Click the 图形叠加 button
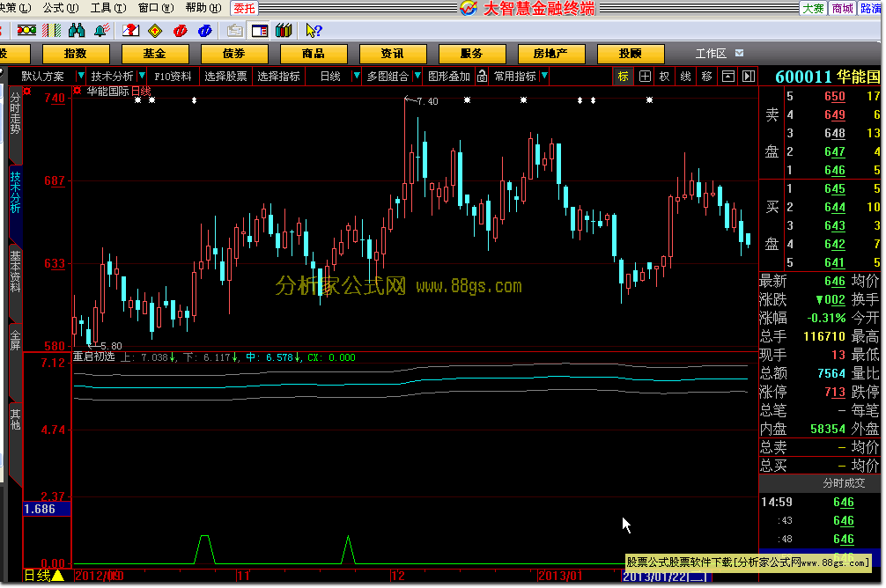The width and height of the screenshot is (886, 588). coord(448,77)
